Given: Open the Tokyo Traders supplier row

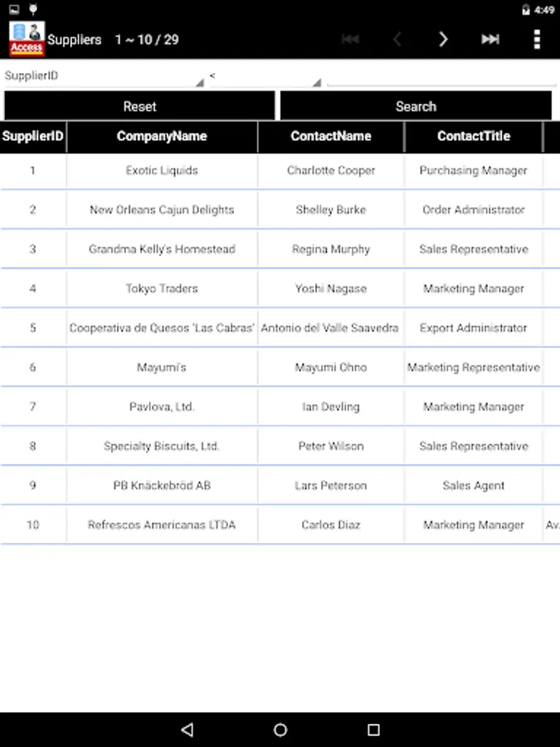Looking at the screenshot, I should (162, 289).
